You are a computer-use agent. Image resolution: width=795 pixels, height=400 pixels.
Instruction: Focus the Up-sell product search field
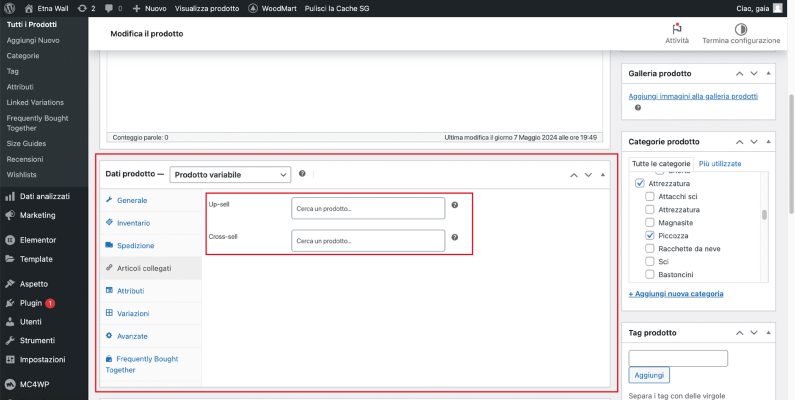(368, 208)
